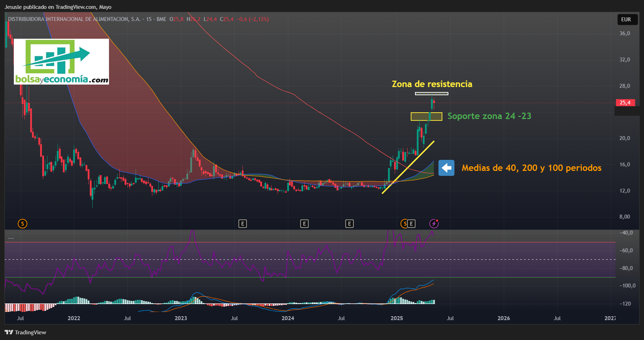The image size is (644, 340).
Task: Open the indicator pane three-dots menu
Action: click(11, 238)
